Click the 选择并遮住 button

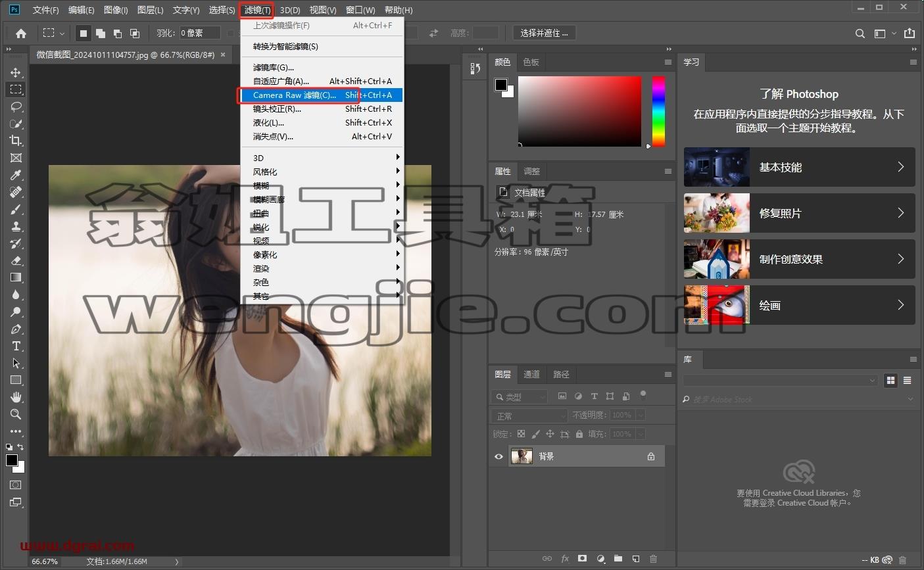[x=544, y=33]
